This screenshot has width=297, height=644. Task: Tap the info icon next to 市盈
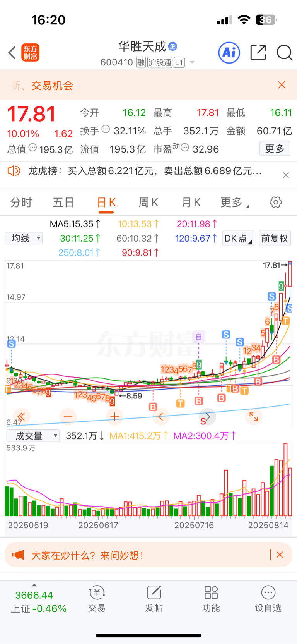(185, 148)
